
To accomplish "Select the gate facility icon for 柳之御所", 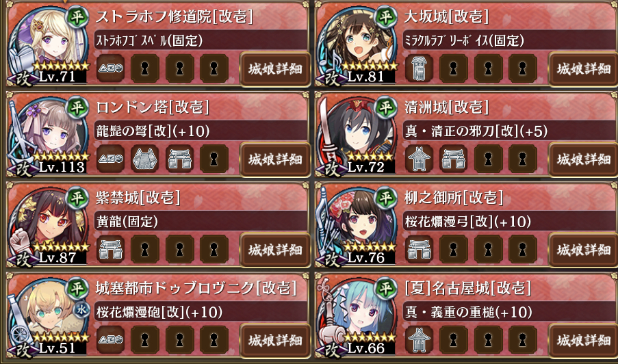I will click(x=419, y=250).
